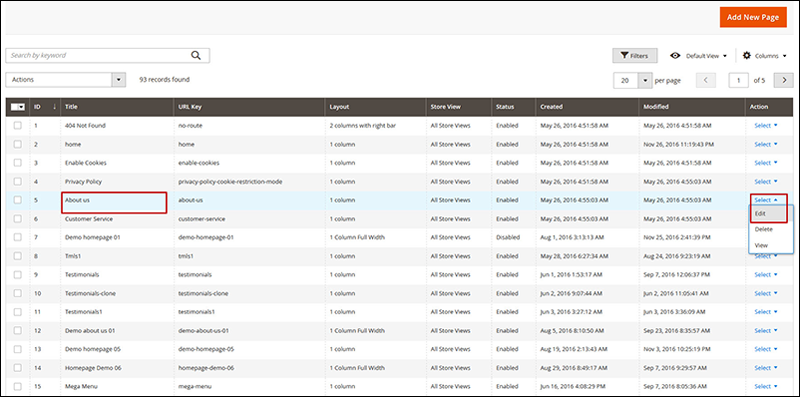Tick the Privacy Policy row checkbox
800x397 pixels.
point(18,181)
